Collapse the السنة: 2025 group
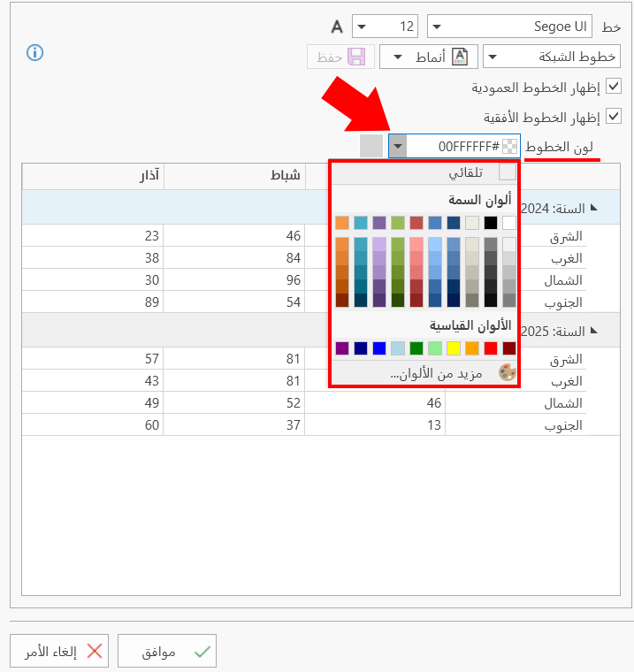634x672 pixels. coord(594,331)
